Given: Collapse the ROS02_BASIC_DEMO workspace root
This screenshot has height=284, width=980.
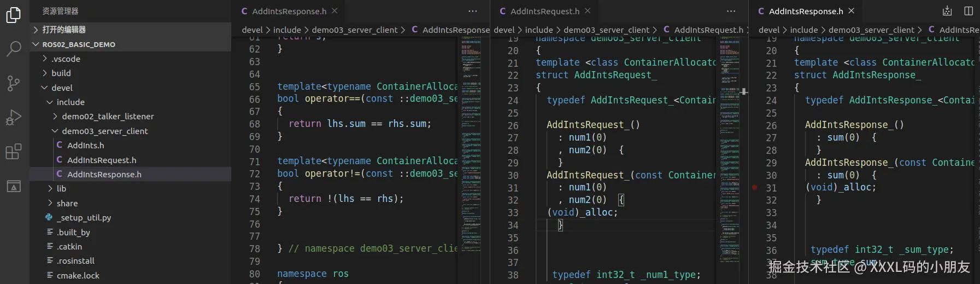Looking at the screenshot, I should (131, 44).
